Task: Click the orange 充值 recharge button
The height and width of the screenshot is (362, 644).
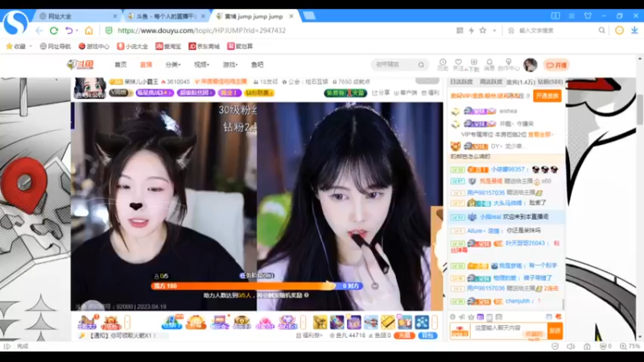Action: 404,335
